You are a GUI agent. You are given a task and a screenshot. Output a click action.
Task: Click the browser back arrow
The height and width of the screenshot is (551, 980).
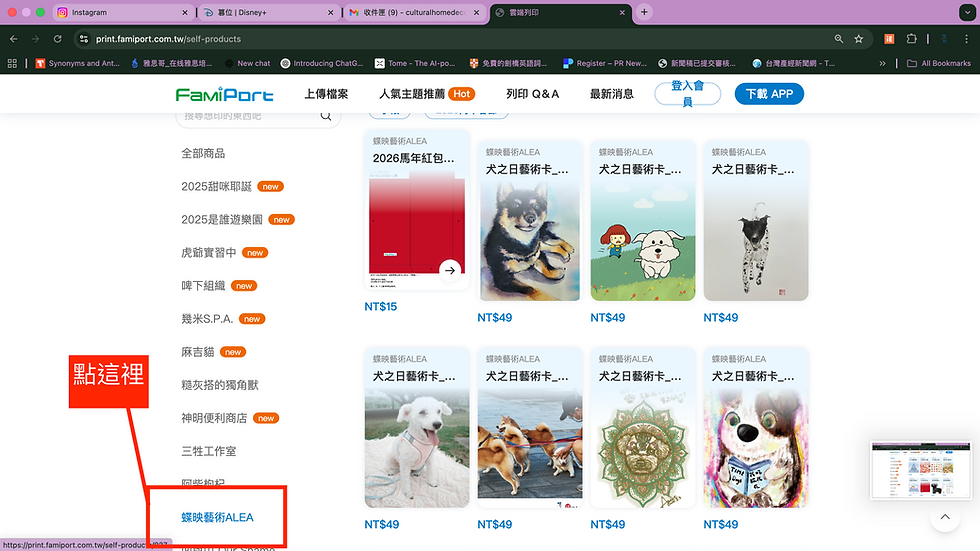[x=14, y=39]
